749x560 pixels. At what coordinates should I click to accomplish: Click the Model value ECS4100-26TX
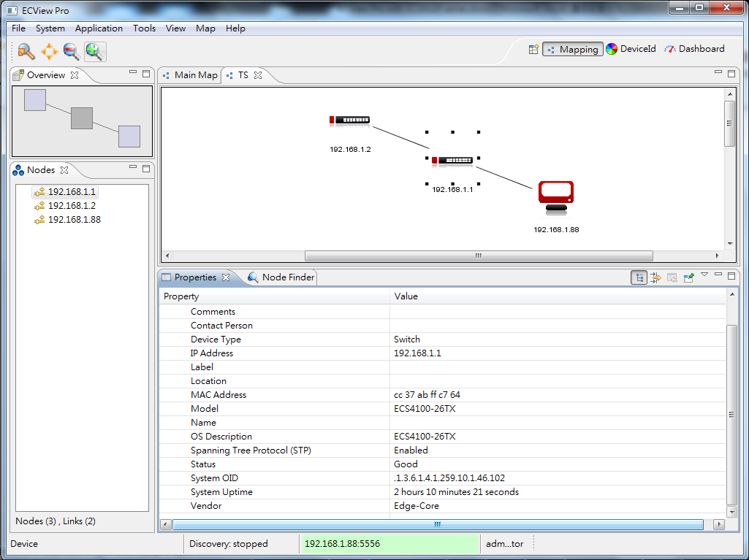coord(425,409)
